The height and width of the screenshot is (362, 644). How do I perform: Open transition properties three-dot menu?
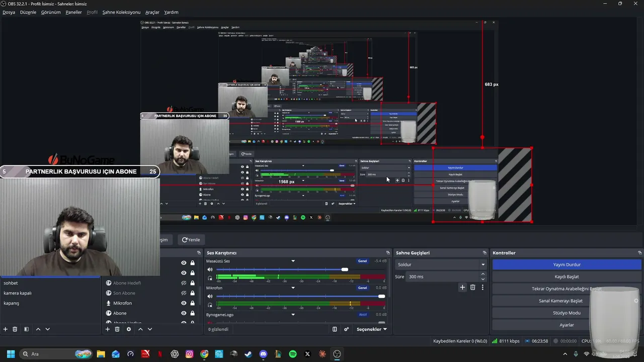pos(482,288)
